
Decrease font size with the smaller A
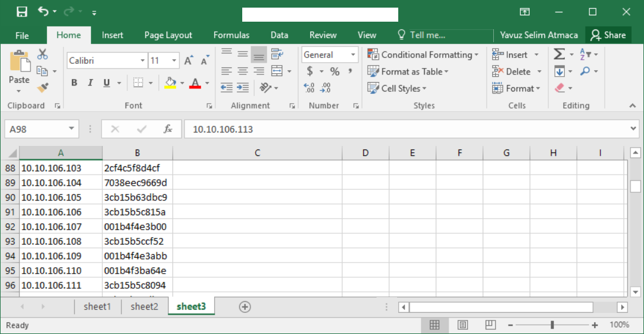point(205,61)
